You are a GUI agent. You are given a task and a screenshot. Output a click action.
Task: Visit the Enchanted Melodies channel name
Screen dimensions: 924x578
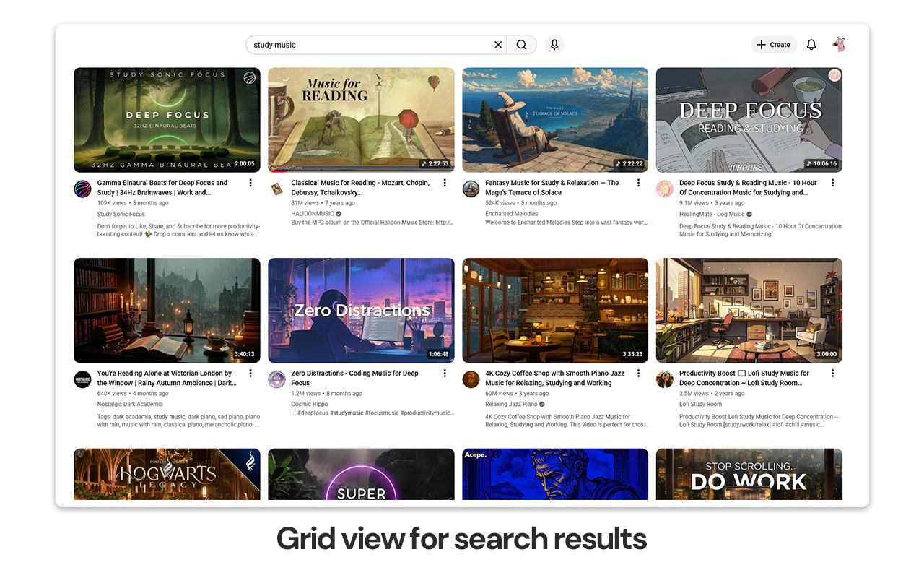511,214
